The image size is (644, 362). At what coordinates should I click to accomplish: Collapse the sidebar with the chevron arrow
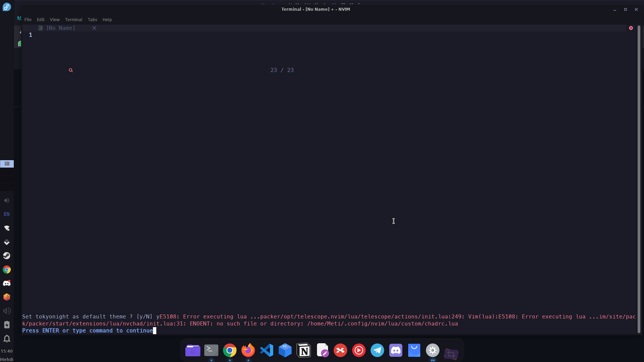tap(20, 32)
